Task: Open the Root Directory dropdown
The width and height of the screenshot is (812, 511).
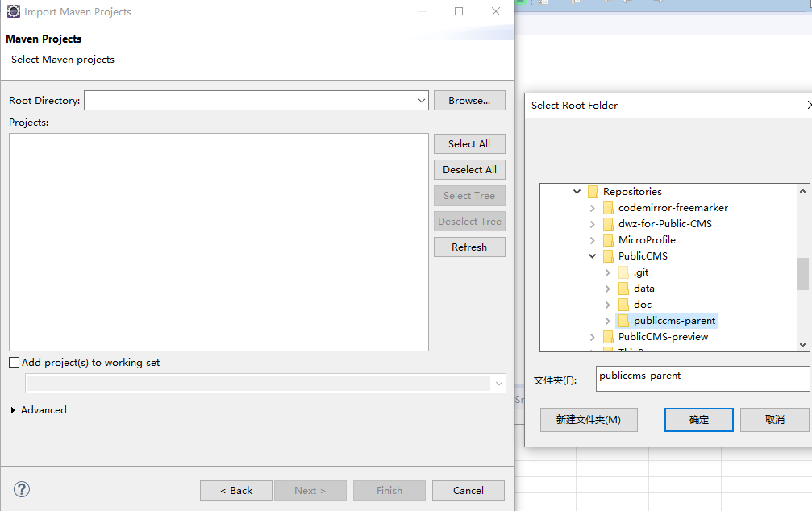Action: click(x=422, y=101)
